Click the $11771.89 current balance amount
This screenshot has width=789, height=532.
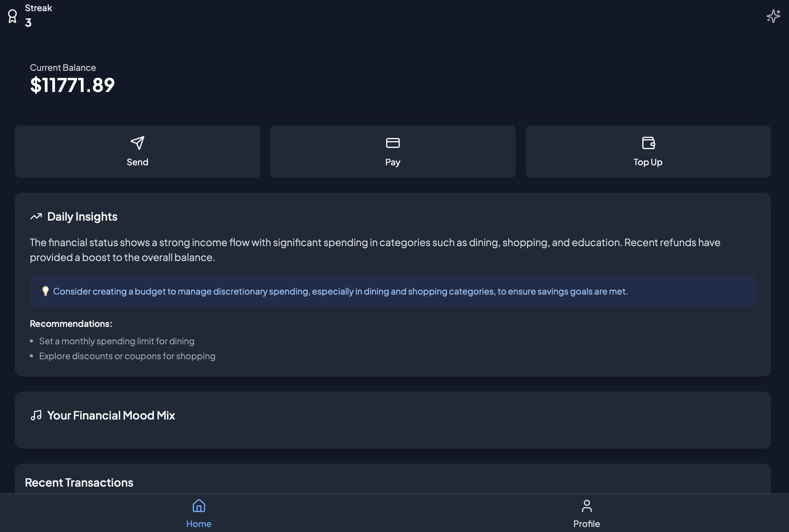click(x=72, y=85)
